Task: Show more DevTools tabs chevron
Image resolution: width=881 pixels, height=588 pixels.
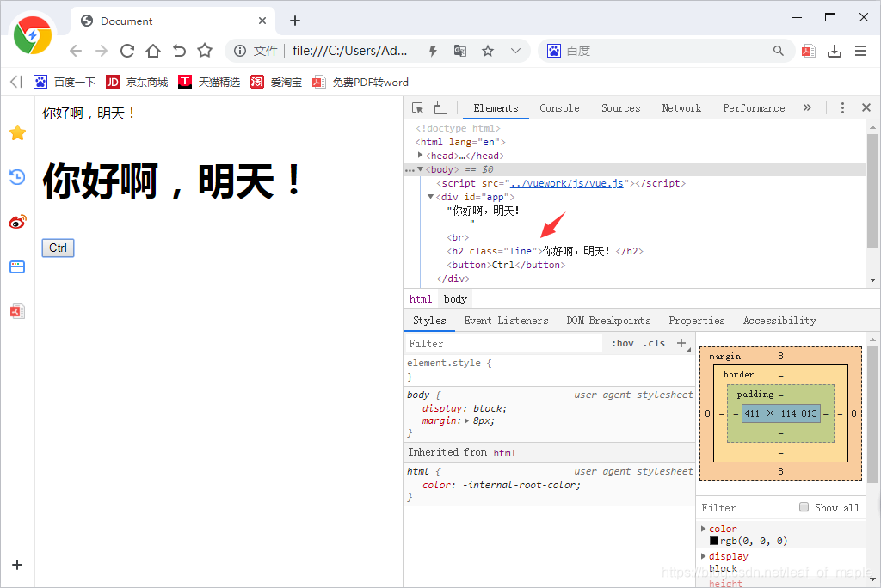Action: pyautogui.click(x=807, y=107)
